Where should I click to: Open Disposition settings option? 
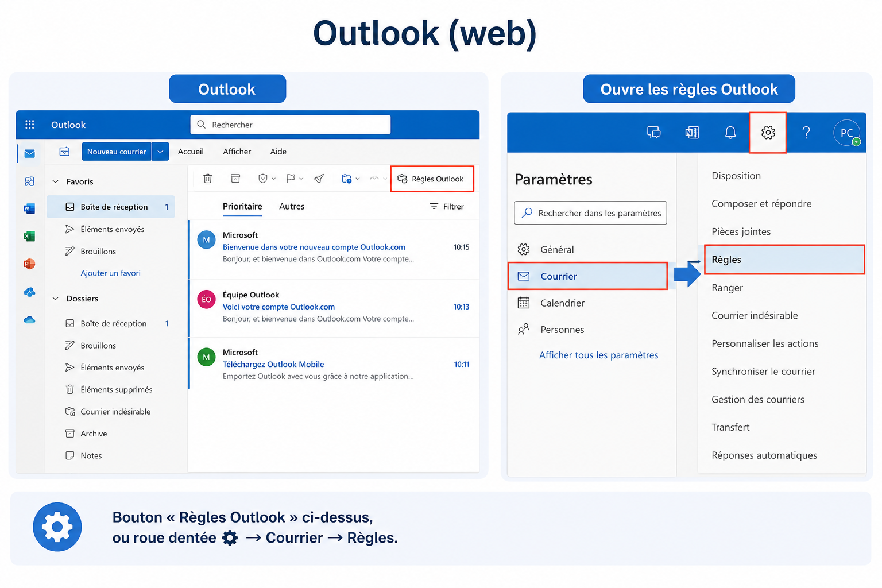[x=736, y=176]
